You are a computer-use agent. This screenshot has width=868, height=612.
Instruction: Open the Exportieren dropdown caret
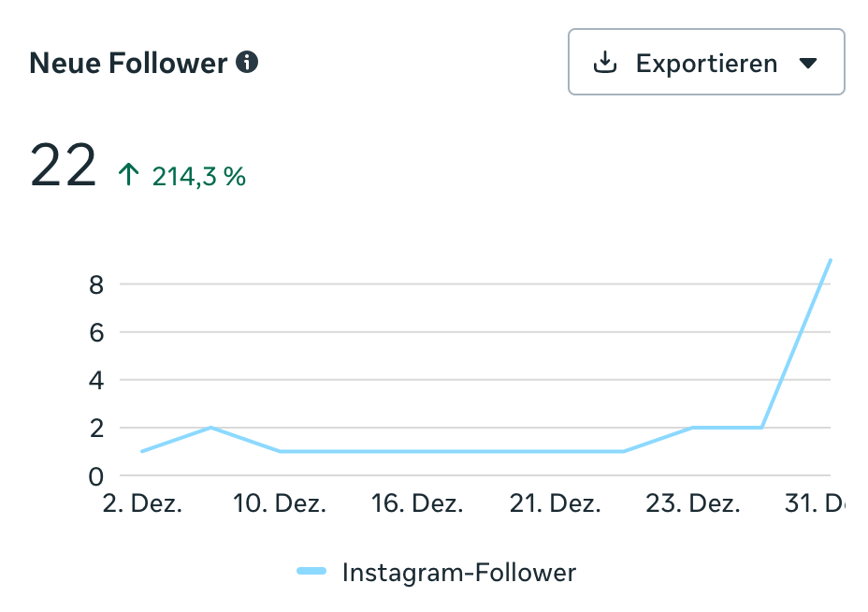[809, 64]
